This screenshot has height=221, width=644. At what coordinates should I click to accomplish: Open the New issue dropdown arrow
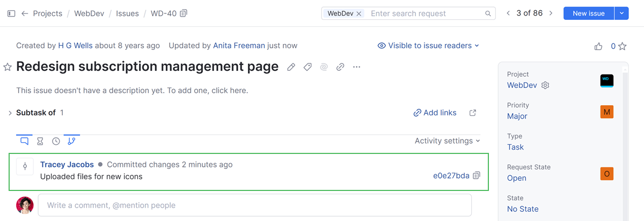[621, 13]
